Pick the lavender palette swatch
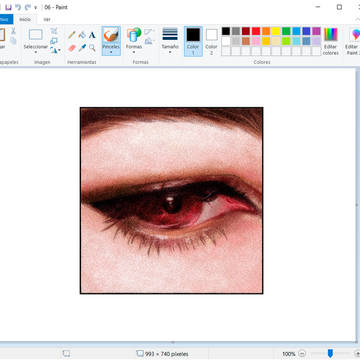Viewport: 360px width, 360px height. [316, 41]
